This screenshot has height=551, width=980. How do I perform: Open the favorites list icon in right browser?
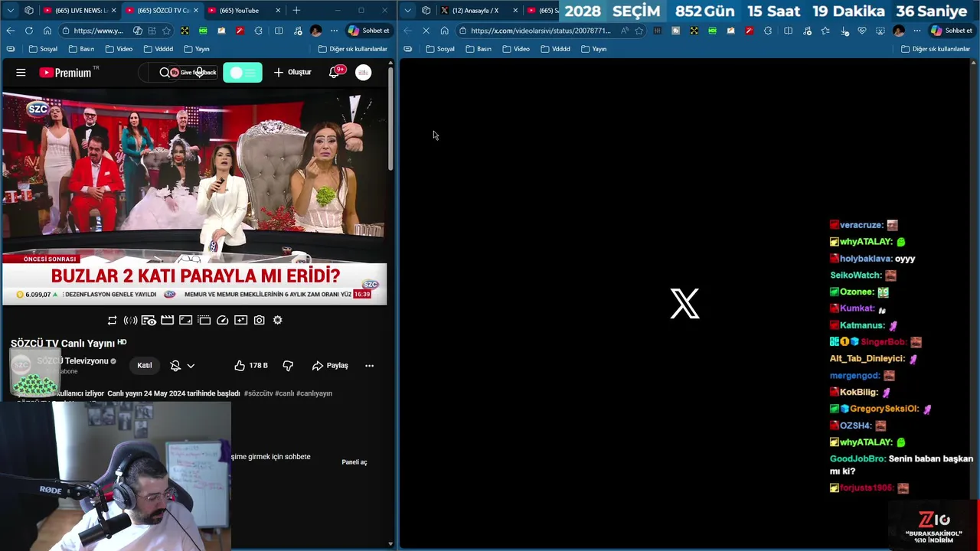pos(825,31)
